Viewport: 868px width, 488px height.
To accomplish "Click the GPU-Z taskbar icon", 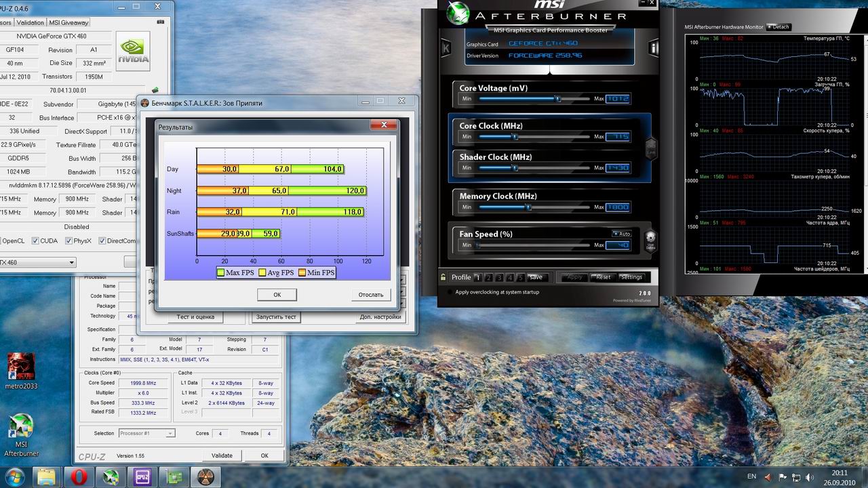I will 174,476.
